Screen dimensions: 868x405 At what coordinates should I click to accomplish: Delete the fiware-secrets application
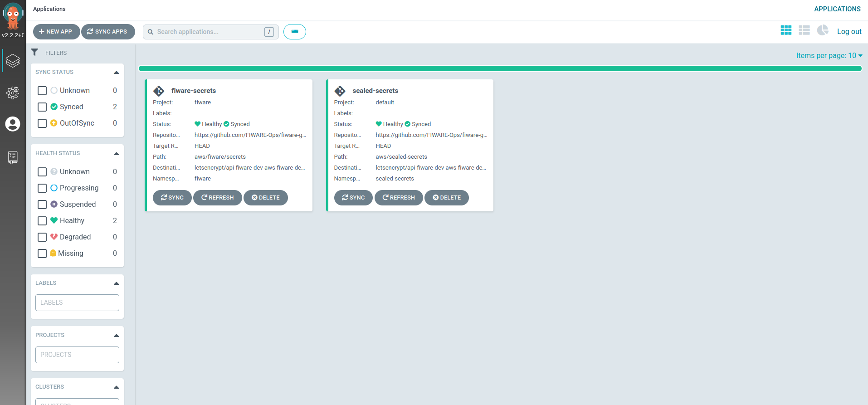(x=266, y=198)
